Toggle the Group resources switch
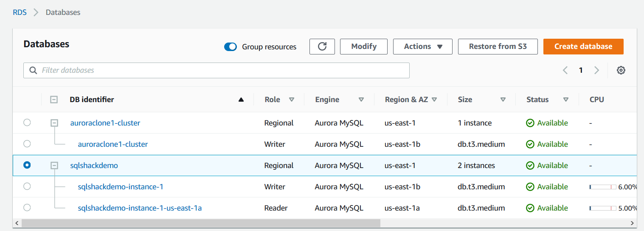The height and width of the screenshot is (231, 644). click(x=231, y=47)
